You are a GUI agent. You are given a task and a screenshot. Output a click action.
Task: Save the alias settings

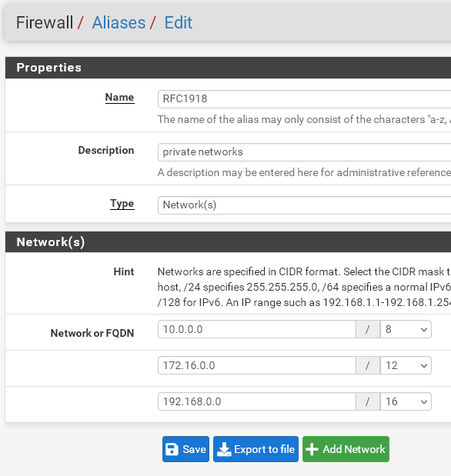[185, 449]
